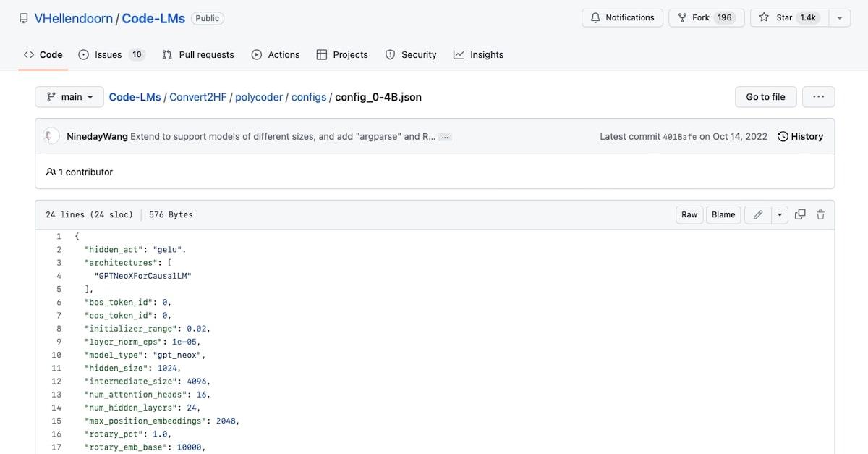Click the "model_type": "gpt_neox" line
Viewport: 868px width, 454px height.
tap(145, 355)
